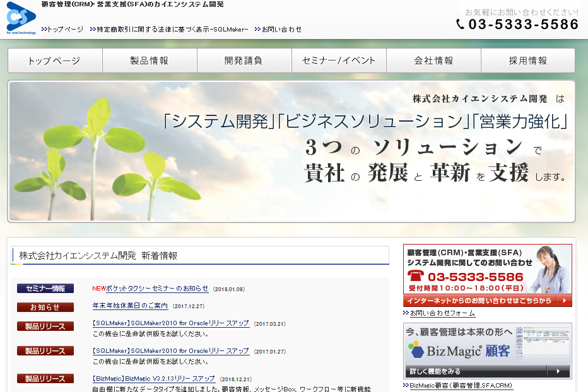Open ポケットタクシーセミナーのお知らせ news link
588x392 pixels.
[157, 289]
